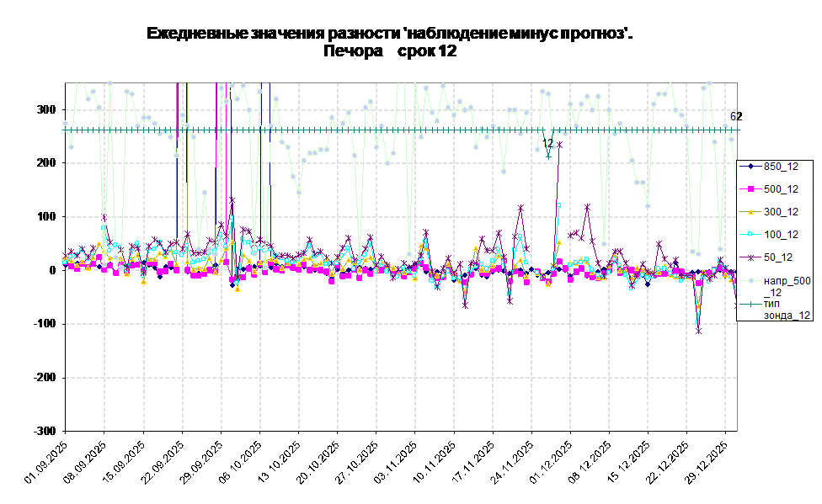Select the 50_12 peak point right of label 12
Screen dimensions: 822x504
click(x=559, y=145)
